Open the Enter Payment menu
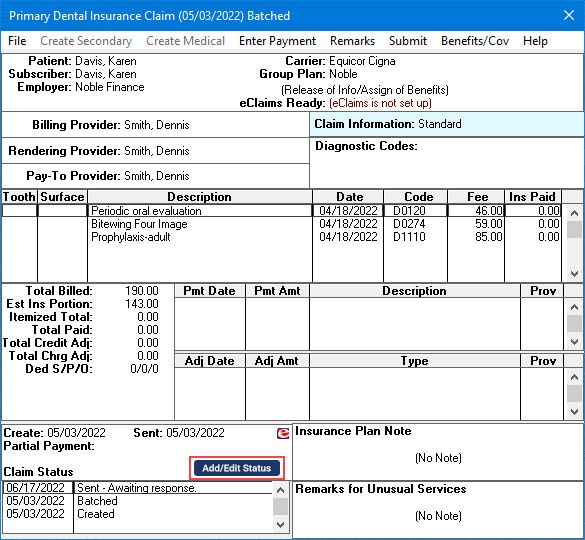 [277, 41]
